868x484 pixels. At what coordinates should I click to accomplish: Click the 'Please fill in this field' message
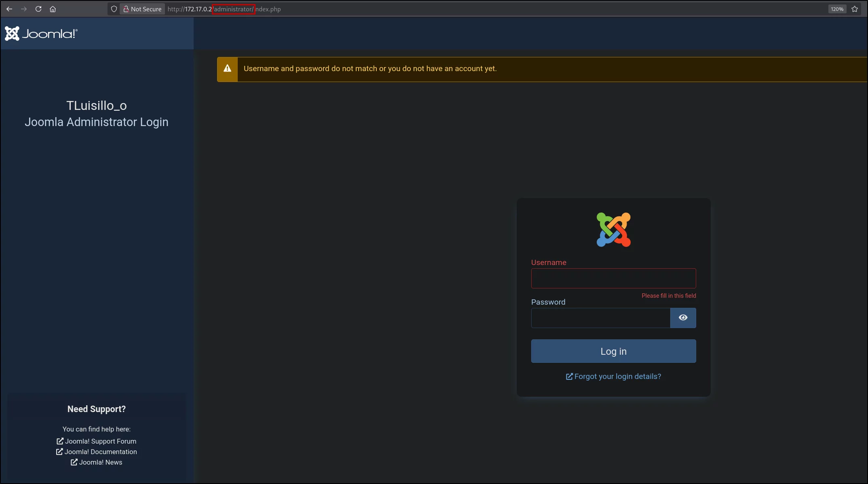[669, 296]
